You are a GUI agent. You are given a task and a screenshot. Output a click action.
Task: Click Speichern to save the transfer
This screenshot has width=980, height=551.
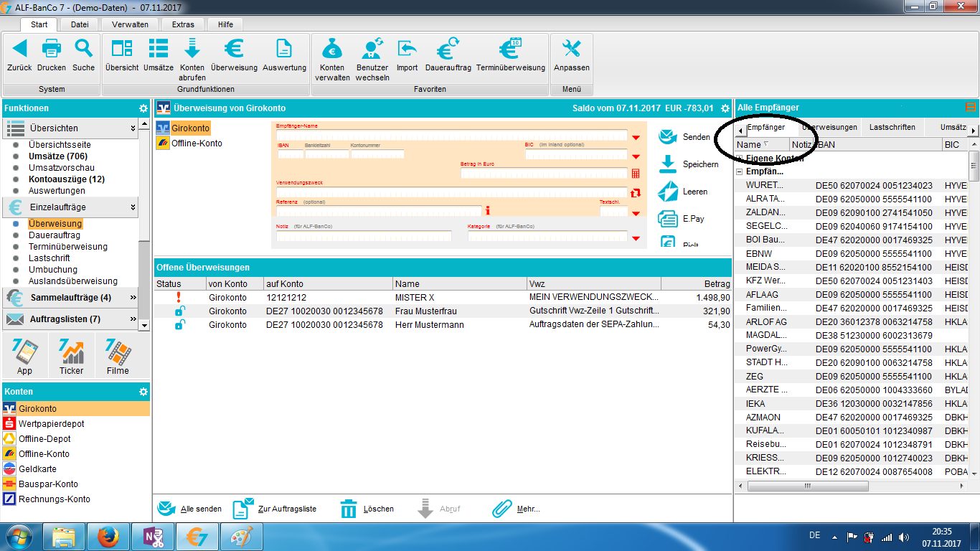689,164
